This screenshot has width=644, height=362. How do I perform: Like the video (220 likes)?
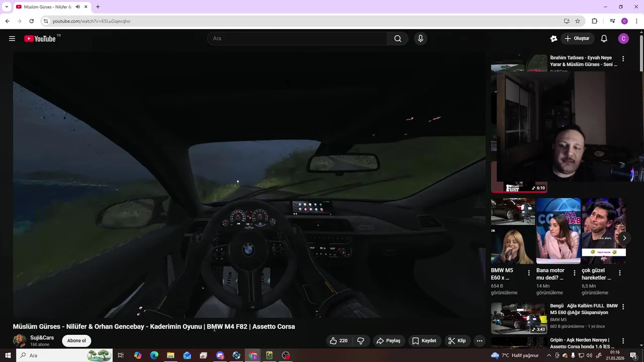coord(338,341)
